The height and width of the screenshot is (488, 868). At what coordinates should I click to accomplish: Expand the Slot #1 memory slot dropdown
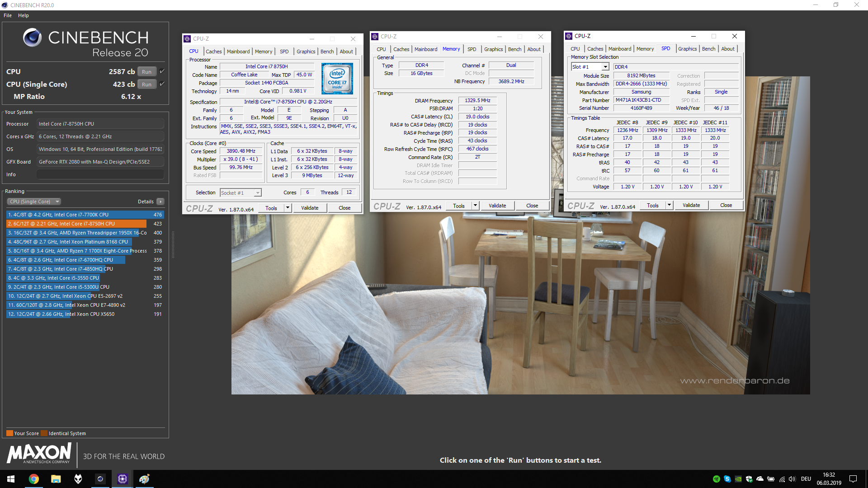(x=605, y=67)
